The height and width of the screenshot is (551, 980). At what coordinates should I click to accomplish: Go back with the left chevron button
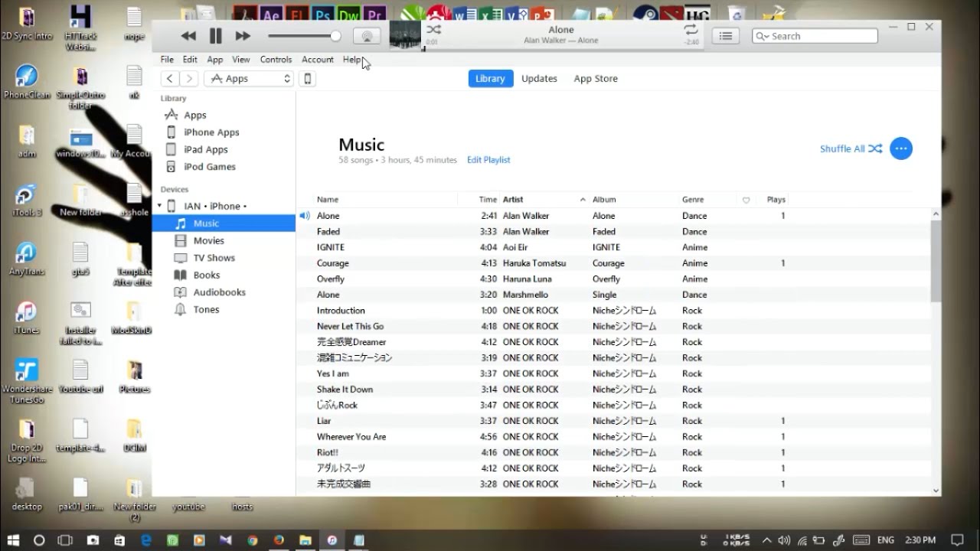(170, 79)
